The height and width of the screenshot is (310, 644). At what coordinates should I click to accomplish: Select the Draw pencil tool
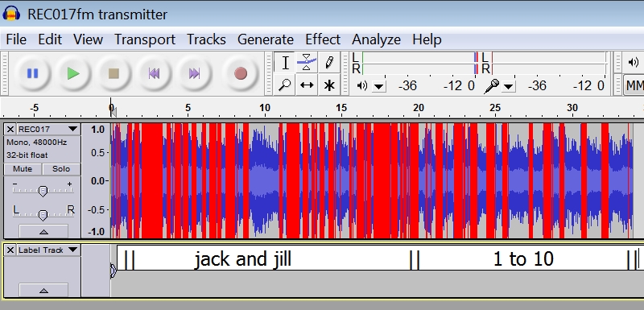tap(328, 63)
